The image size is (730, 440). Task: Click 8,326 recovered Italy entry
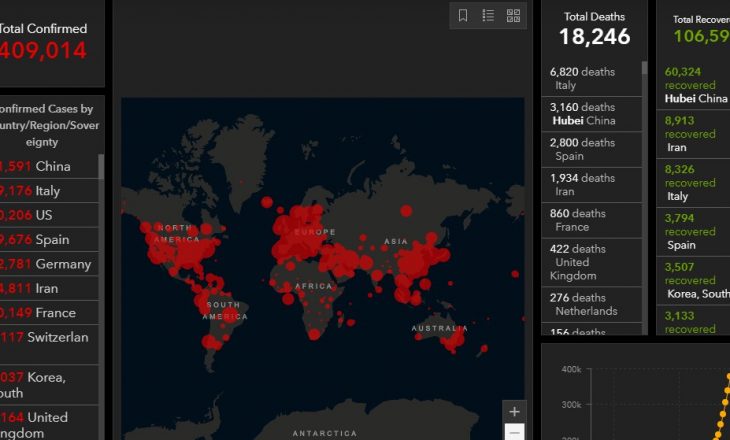(x=693, y=183)
